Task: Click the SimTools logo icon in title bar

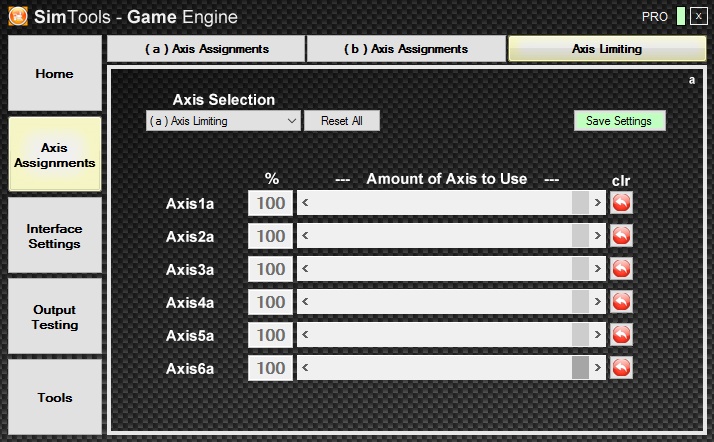Action: pos(18,17)
